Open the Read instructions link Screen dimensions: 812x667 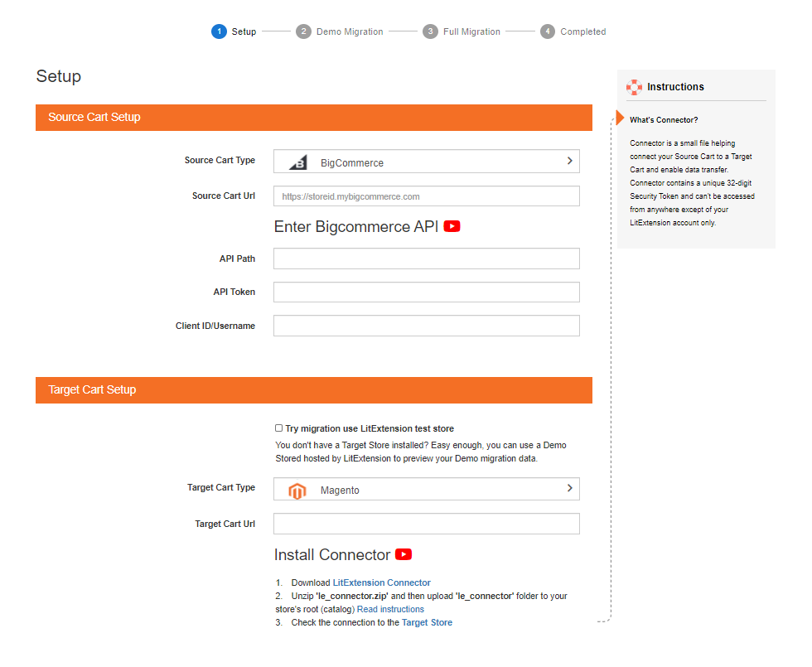pos(390,609)
